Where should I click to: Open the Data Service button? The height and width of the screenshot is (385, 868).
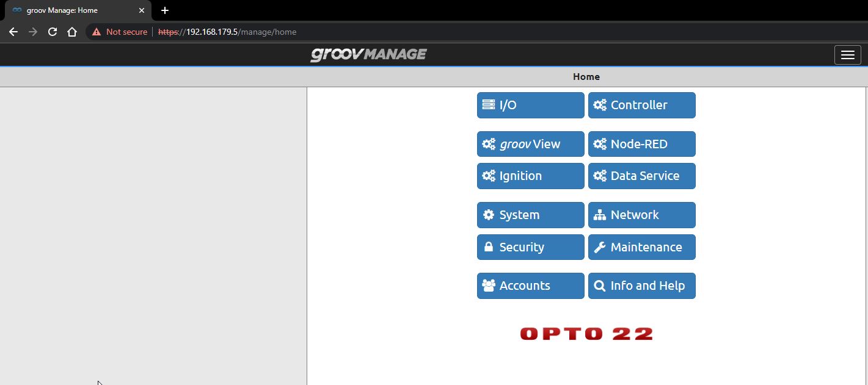pyautogui.click(x=641, y=176)
